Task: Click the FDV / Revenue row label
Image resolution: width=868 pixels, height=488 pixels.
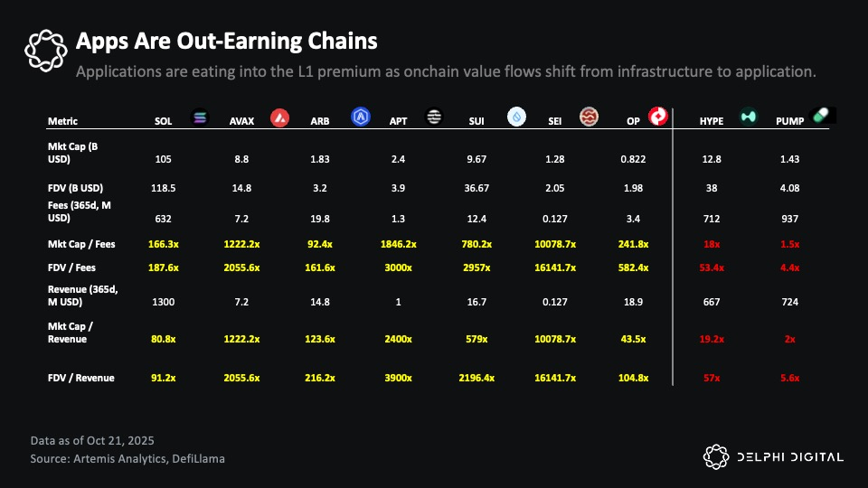Action: coord(81,378)
